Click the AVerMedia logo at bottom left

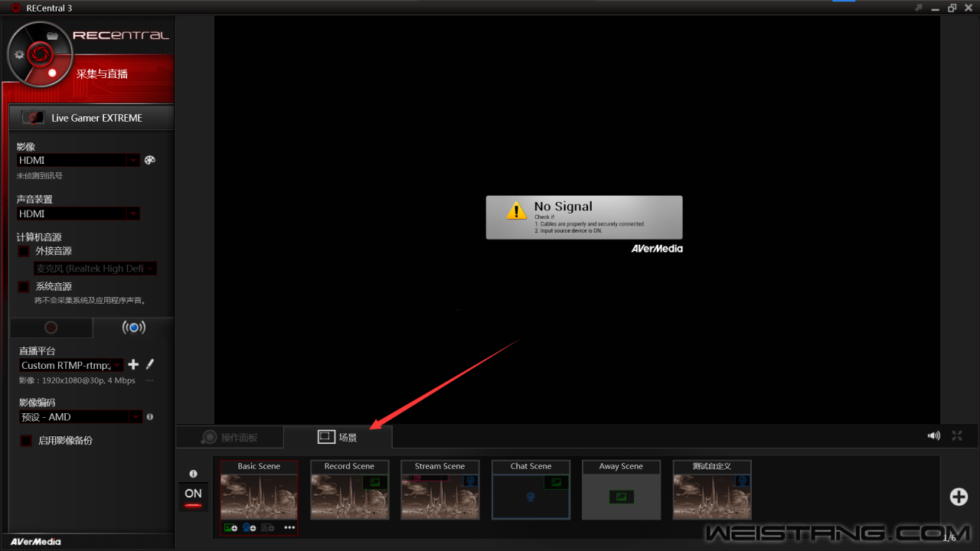point(36,542)
